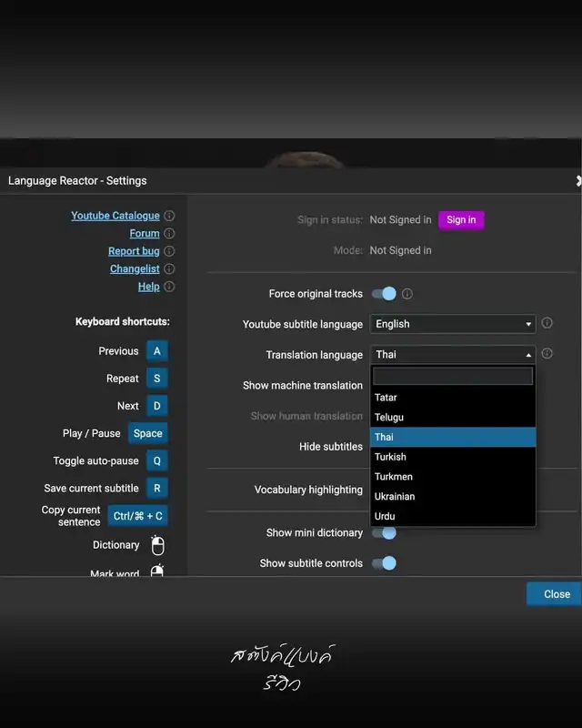Toggle Force original tracks switch
Screen dimensions: 582x728
pyautogui.click(x=384, y=294)
